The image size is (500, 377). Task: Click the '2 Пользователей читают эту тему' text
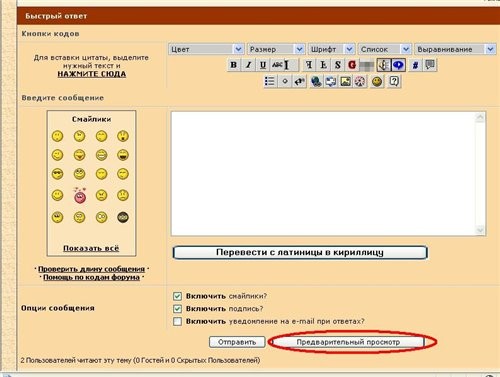click(76, 360)
